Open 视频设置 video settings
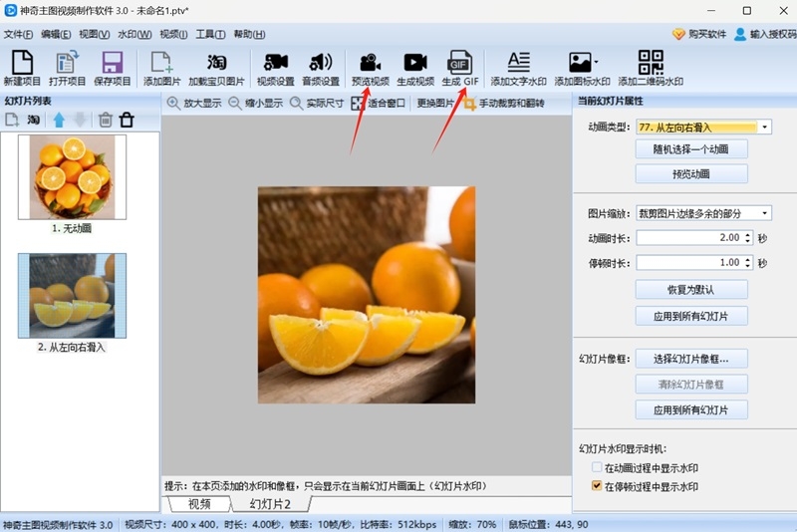 [x=276, y=68]
